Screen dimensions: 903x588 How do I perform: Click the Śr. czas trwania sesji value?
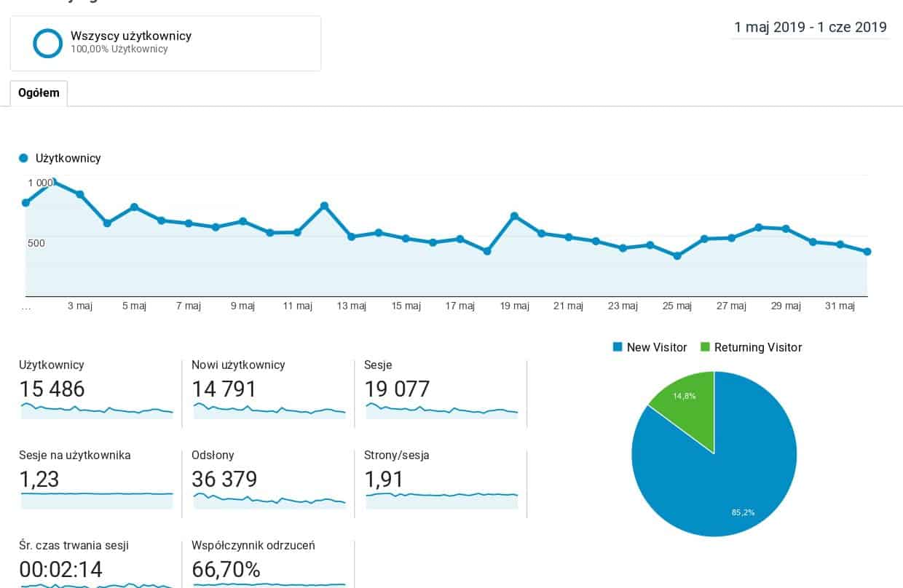(x=60, y=569)
